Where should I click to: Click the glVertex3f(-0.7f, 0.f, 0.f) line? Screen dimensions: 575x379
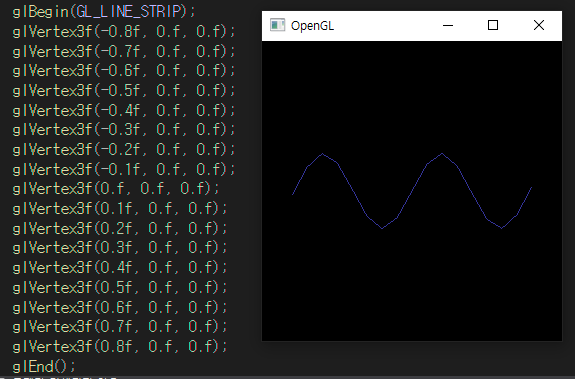pos(124,52)
